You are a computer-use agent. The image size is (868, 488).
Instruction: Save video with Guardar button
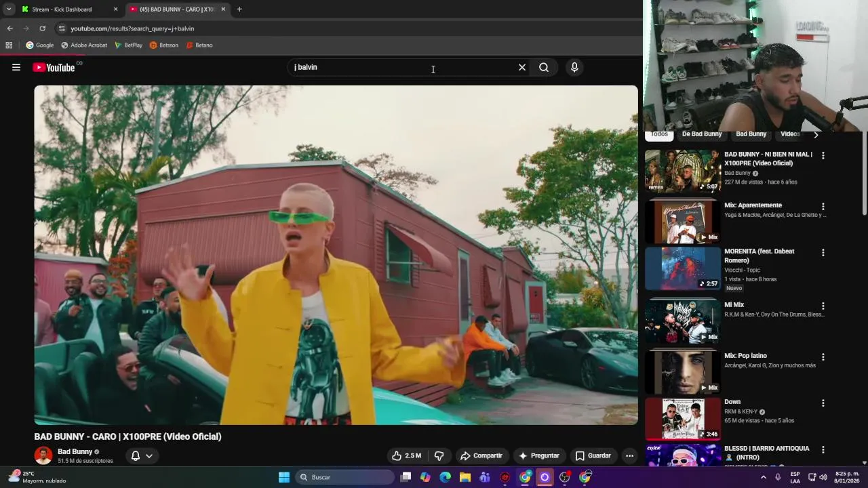[593, 455]
